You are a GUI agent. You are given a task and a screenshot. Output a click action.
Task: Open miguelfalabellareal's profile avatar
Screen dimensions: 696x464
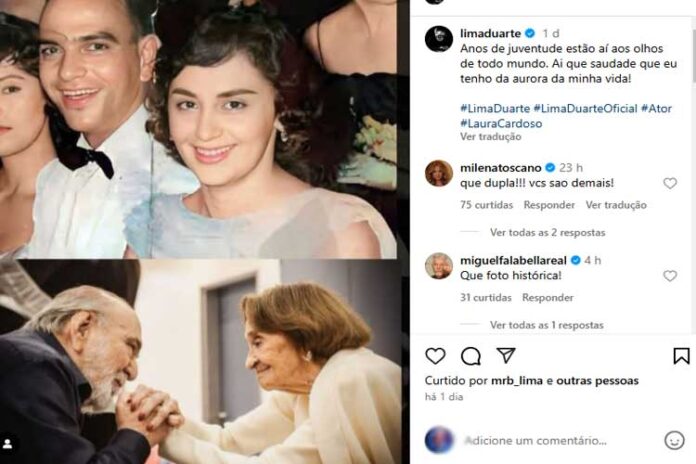tap(439, 265)
